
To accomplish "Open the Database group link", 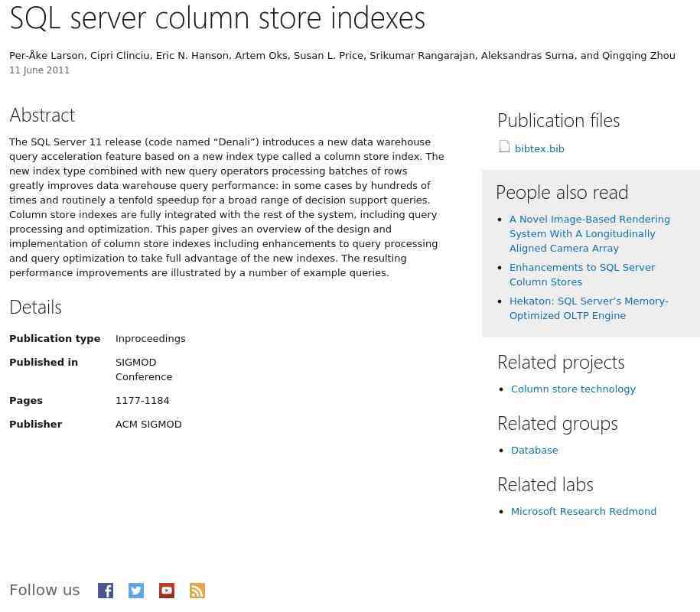I will (x=535, y=450).
